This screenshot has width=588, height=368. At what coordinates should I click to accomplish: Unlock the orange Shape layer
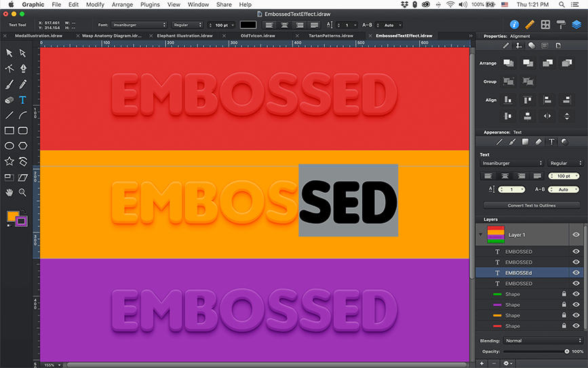coord(564,315)
